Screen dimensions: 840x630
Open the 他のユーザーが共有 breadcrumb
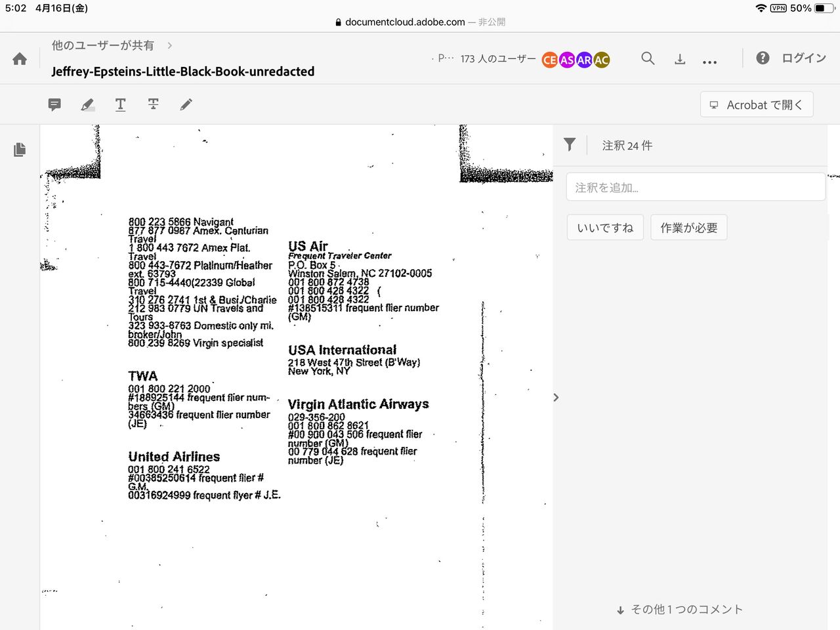tap(103, 45)
